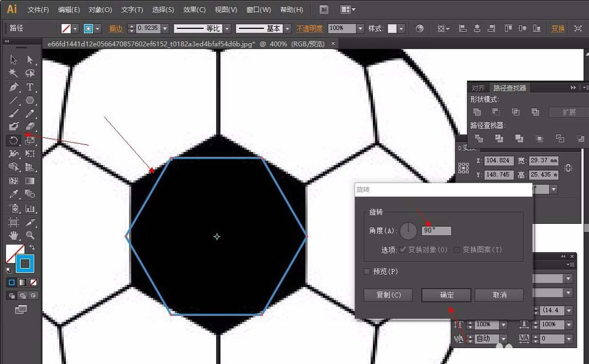Select the Rotate tool in the toolbox

point(14,140)
